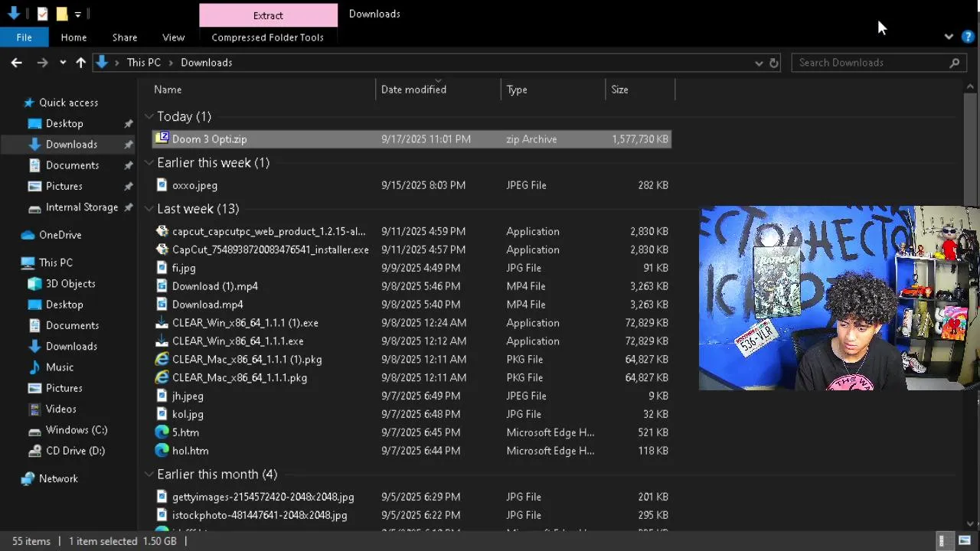The image size is (980, 551).
Task: Sort by the Type column header
Action: pos(517,90)
